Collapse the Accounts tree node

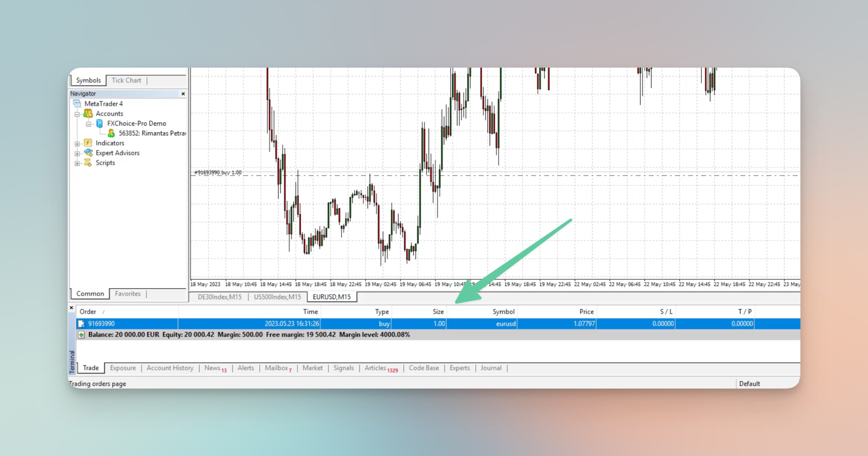(x=77, y=114)
